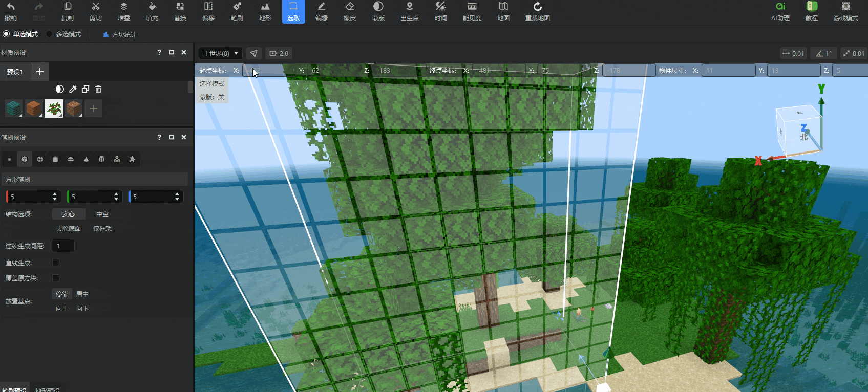Image resolution: width=868 pixels, height=392 pixels.
Task: Open the AI助理 assistant
Action: point(780,12)
